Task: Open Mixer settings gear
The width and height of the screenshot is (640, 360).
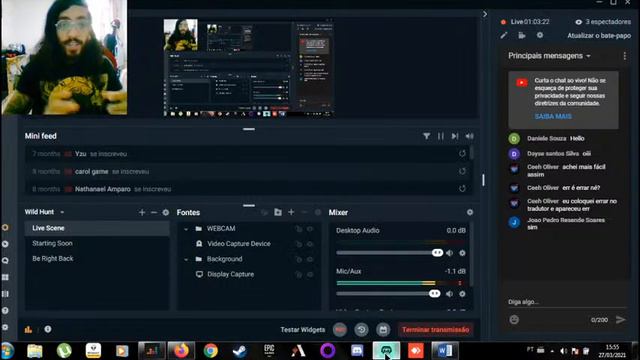Action: point(470,212)
